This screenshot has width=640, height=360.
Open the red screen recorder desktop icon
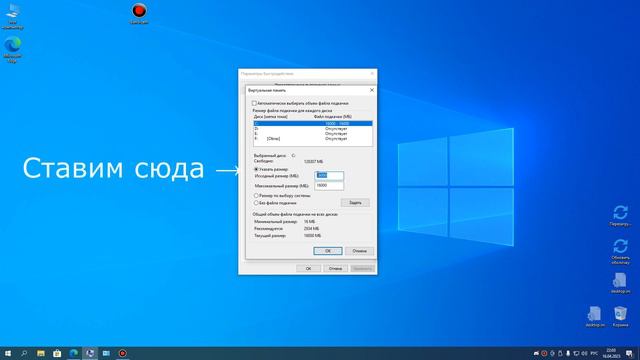click(x=139, y=13)
